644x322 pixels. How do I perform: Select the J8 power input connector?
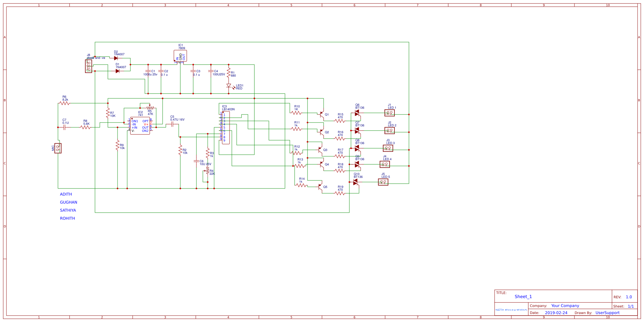pyautogui.click(x=88, y=66)
